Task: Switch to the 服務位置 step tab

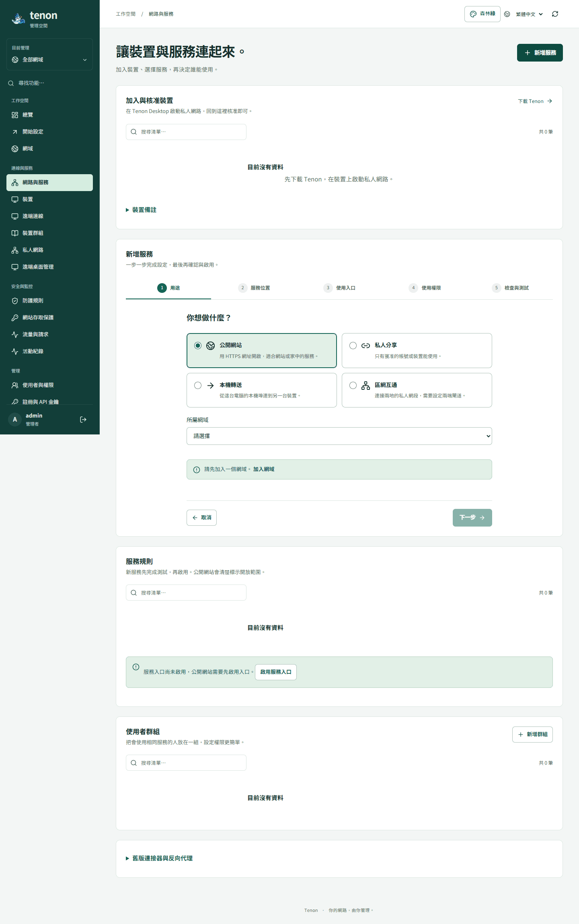Action: click(x=254, y=288)
